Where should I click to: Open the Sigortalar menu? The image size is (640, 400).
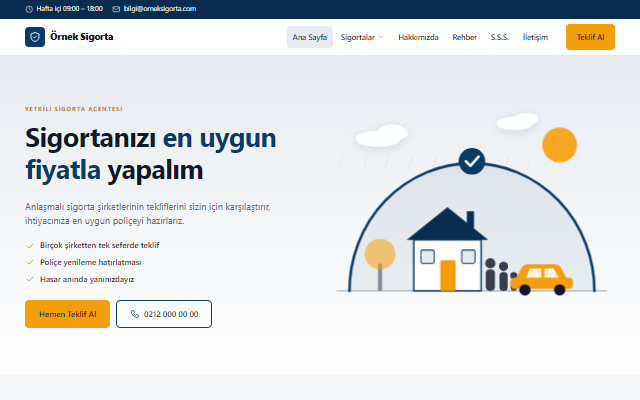[x=362, y=37]
